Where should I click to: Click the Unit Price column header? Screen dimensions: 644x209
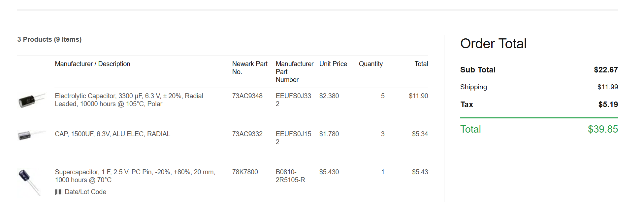333,64
